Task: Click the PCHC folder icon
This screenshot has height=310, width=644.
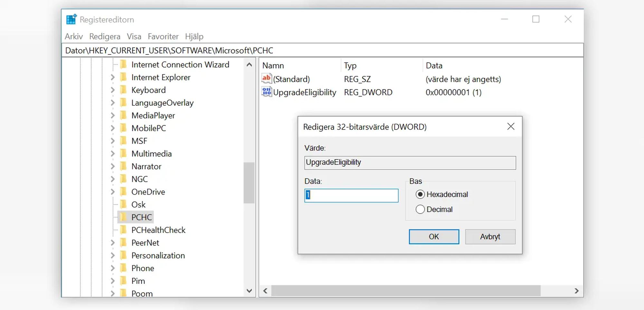Action: point(123,217)
